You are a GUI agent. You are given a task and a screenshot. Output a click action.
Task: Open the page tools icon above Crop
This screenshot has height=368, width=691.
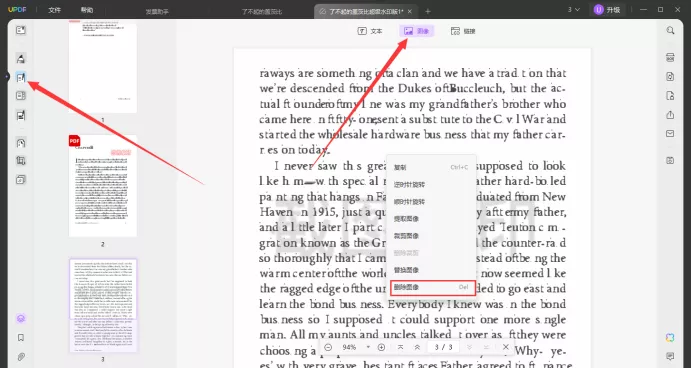[x=21, y=143]
